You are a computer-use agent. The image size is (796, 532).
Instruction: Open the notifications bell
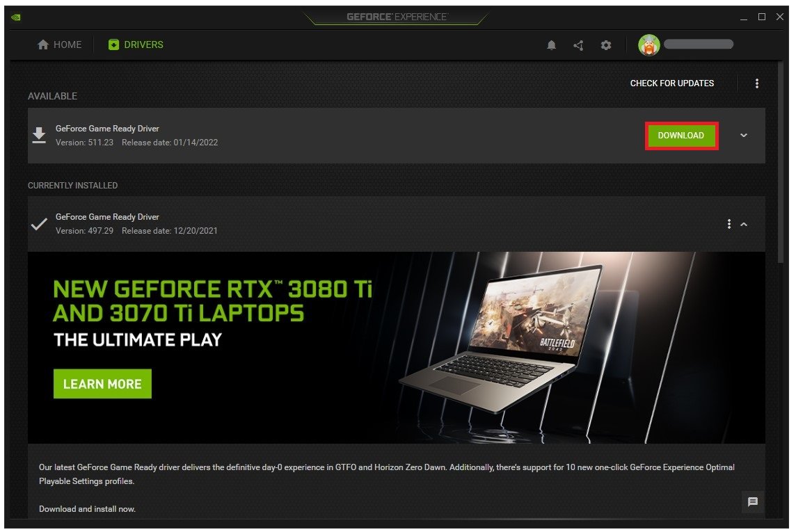551,45
